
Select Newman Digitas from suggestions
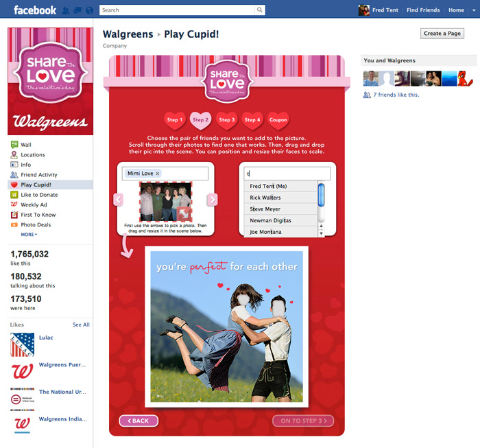280,220
